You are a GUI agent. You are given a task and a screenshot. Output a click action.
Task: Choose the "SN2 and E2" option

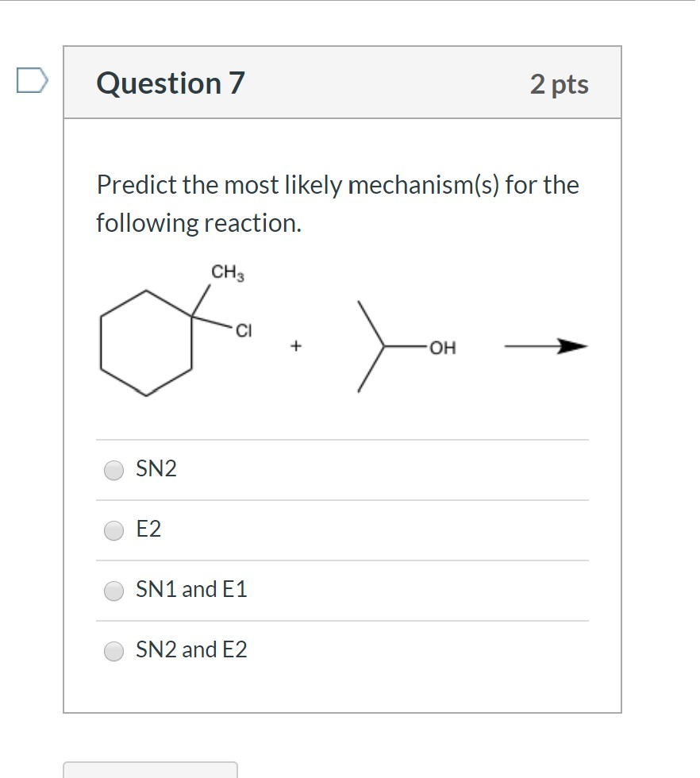point(113,650)
